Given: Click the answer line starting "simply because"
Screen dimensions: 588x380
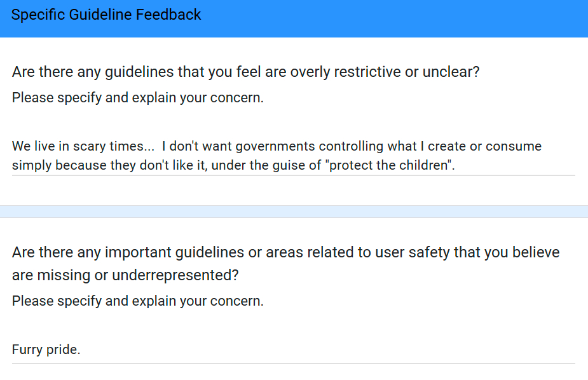Looking at the screenshot, I should point(127,165).
